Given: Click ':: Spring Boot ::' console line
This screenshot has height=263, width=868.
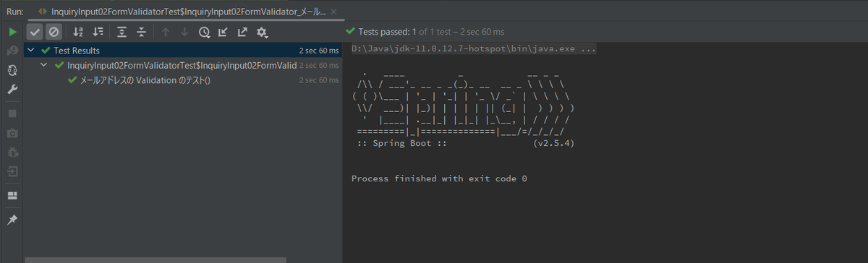Looking at the screenshot, I should coord(401,144).
